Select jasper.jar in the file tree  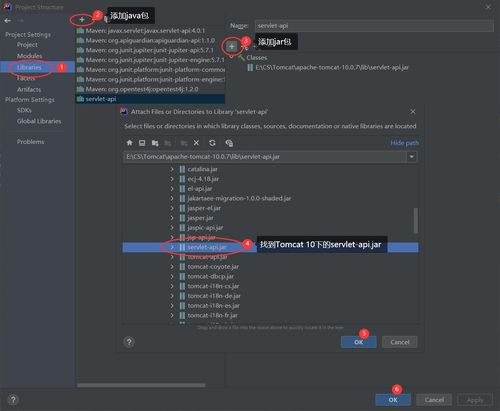(200, 218)
